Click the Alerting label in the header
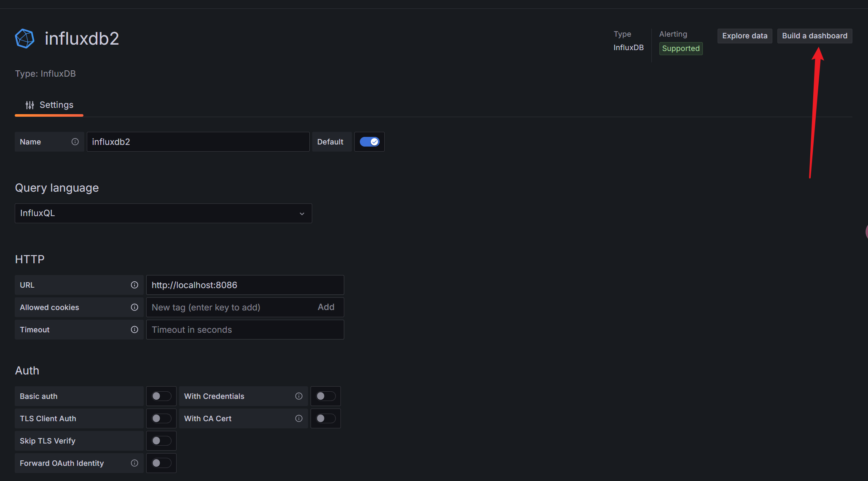This screenshot has height=481, width=868. click(673, 34)
